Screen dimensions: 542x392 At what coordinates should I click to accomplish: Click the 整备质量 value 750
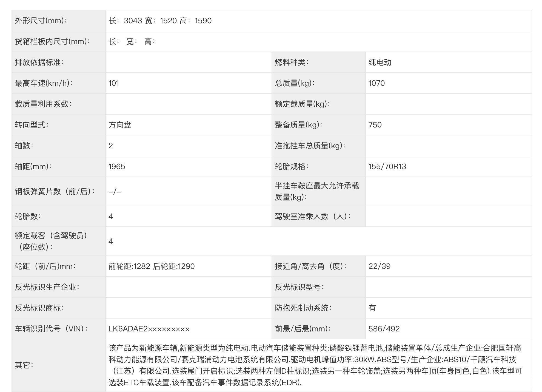tap(375, 125)
